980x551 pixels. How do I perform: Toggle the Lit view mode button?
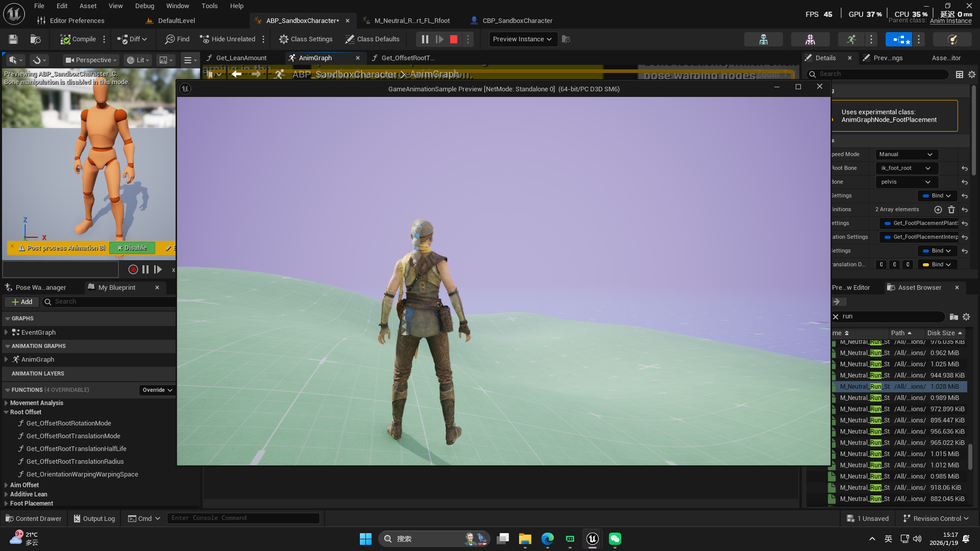click(138, 60)
